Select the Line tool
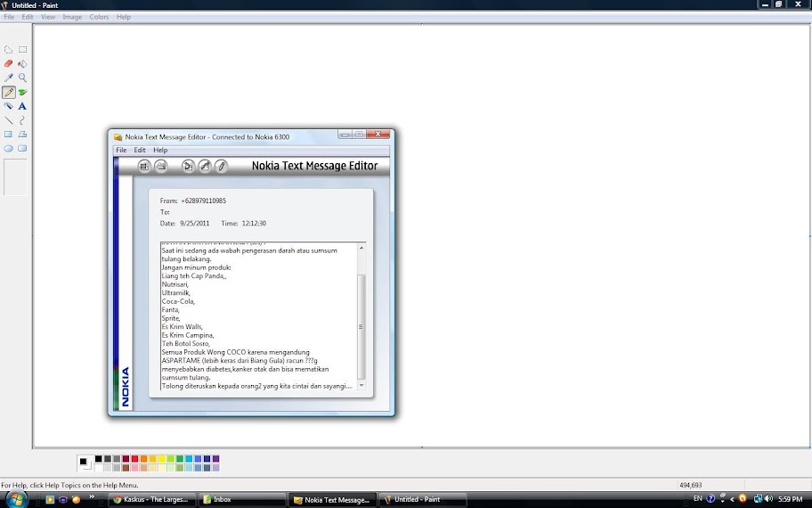 8,120
